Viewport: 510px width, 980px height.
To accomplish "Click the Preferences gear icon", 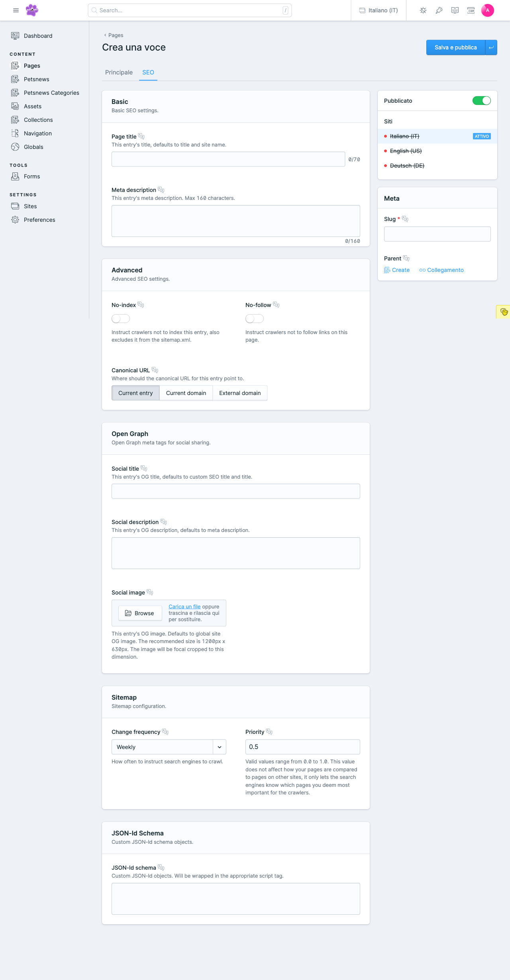I will 15,220.
